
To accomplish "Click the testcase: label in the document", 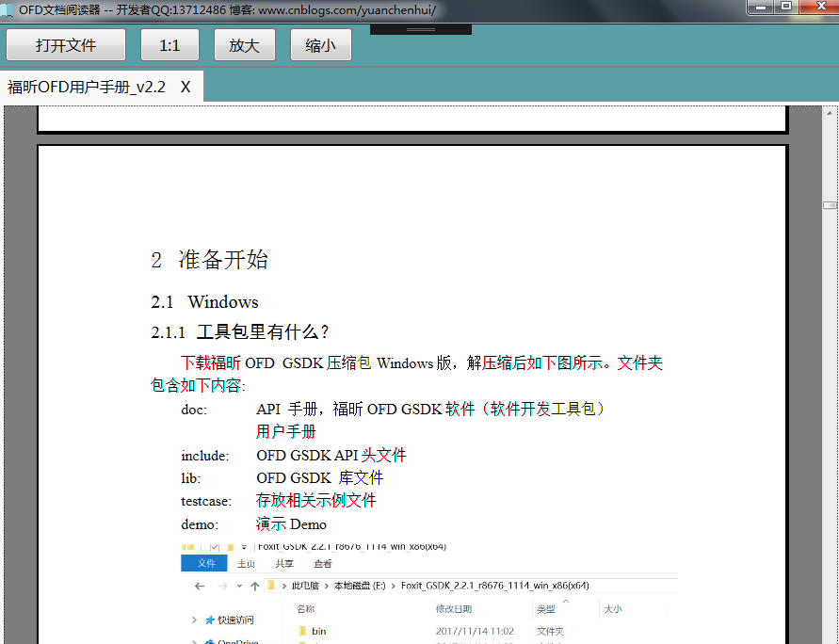I will pyautogui.click(x=206, y=501).
